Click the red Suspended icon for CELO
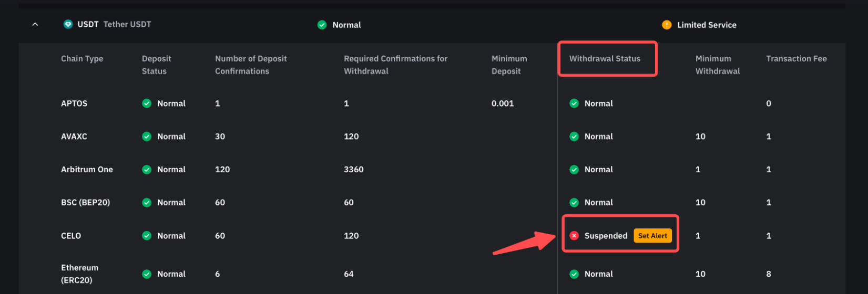This screenshot has height=294, width=868. [x=574, y=236]
